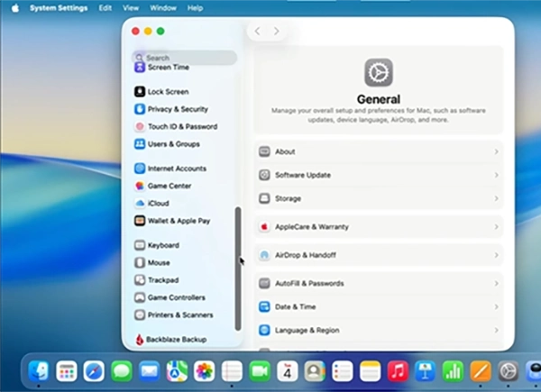541x392 pixels.
Task: Select the Keyboard icon in sidebar
Action: pyautogui.click(x=140, y=245)
